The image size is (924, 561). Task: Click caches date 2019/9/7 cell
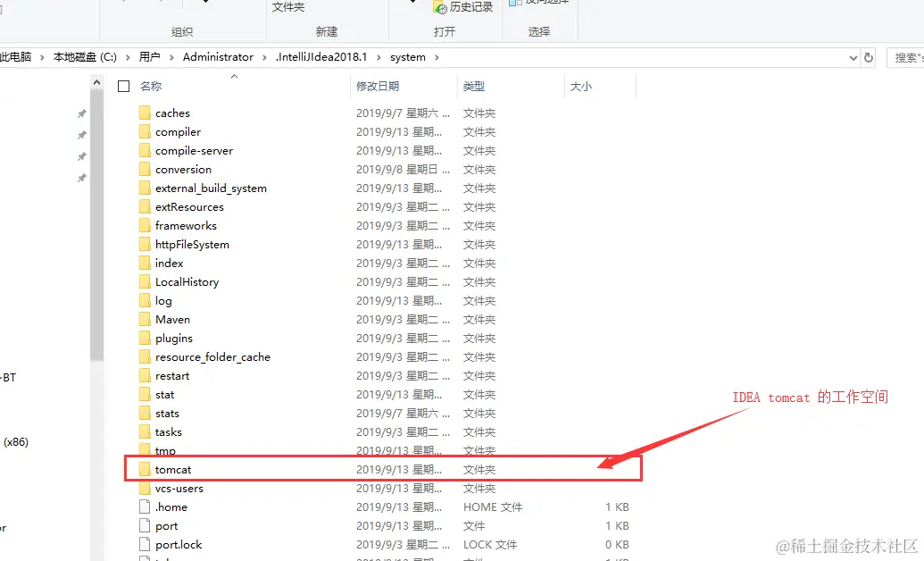coord(403,113)
